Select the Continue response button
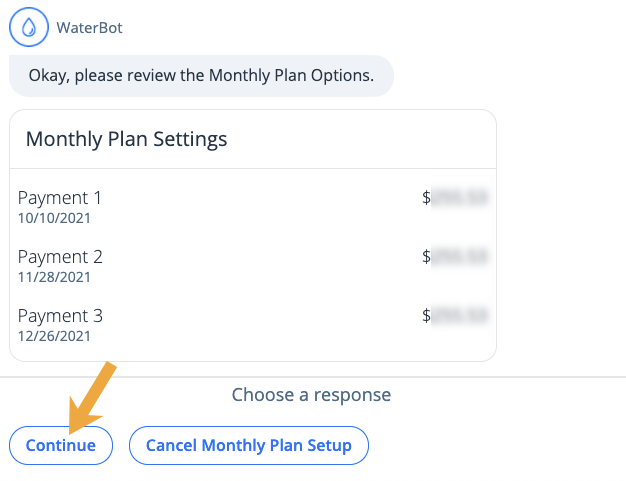Viewport: 626px width, 481px height. 61,445
